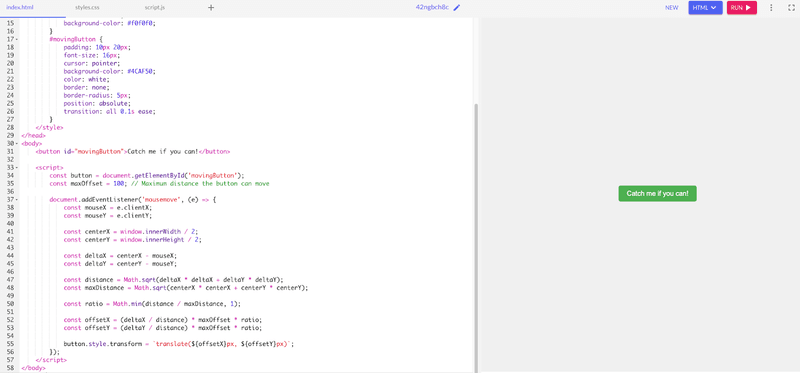Click line number 47 in the gutter
800x373 pixels.
tap(10, 280)
